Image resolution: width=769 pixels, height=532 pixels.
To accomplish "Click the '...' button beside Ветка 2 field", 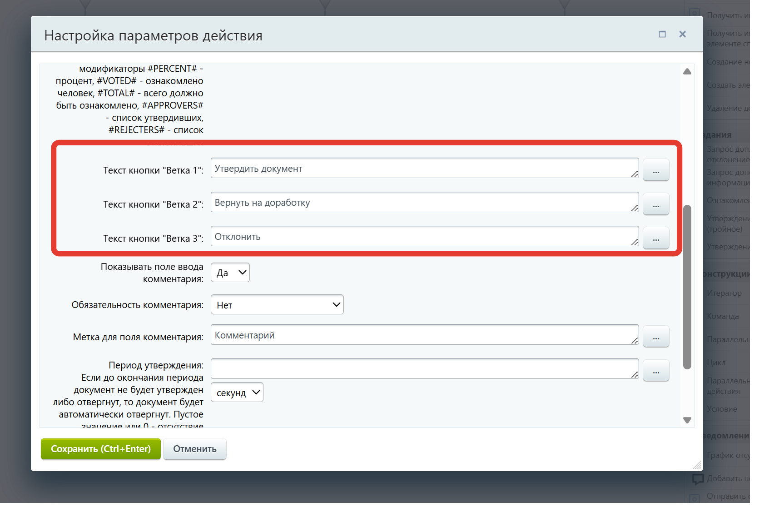I will tap(655, 204).
